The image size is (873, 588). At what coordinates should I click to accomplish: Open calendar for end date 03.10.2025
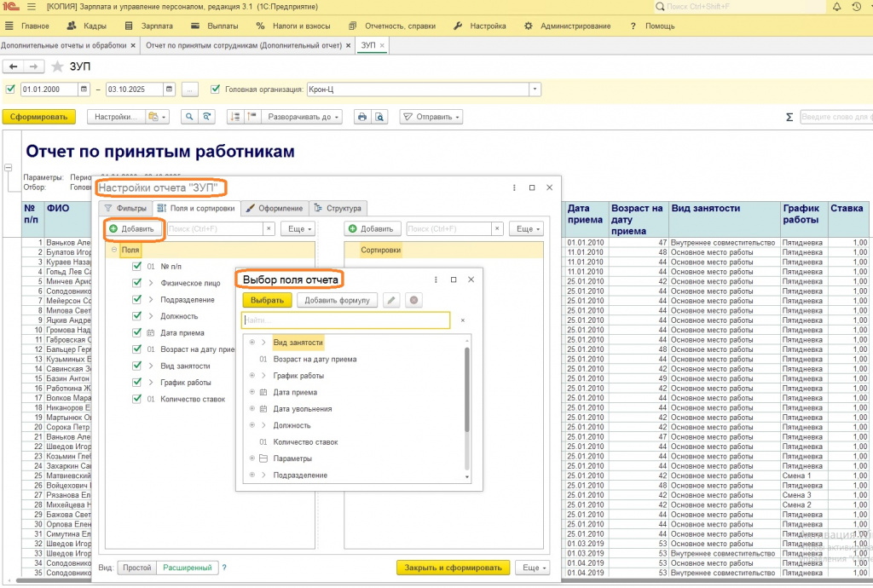tap(170, 89)
